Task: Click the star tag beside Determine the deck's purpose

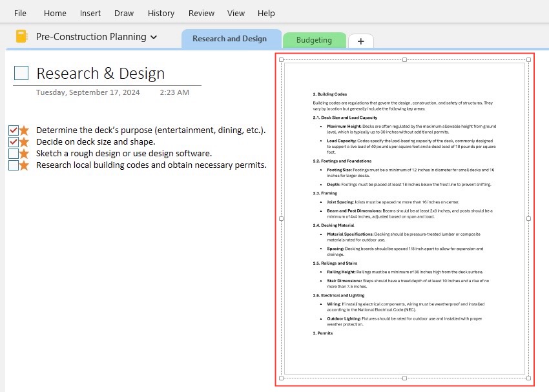Action: coord(24,130)
